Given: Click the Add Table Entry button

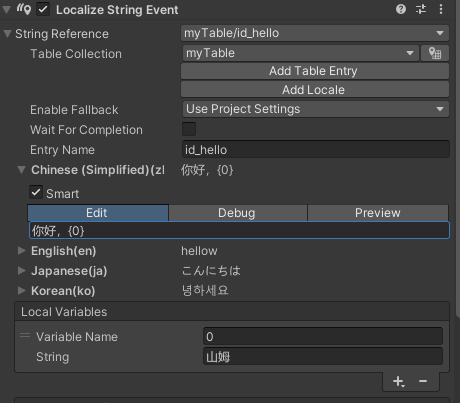Looking at the screenshot, I should (315, 71).
